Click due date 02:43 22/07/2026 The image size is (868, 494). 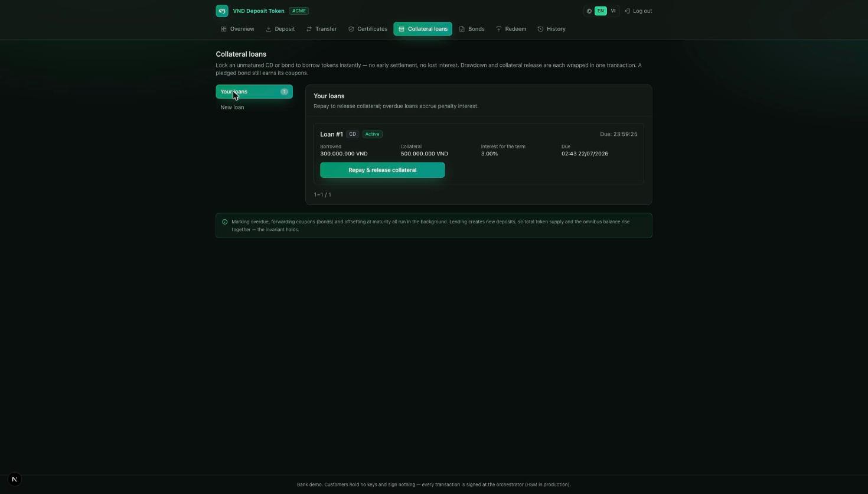point(585,154)
